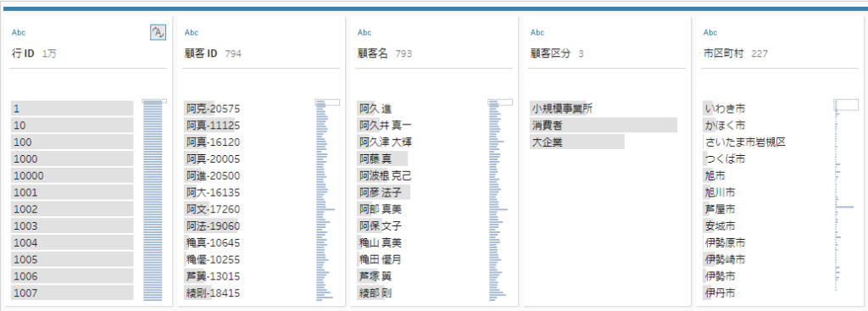Select customer name 阿久井 真一
The image size is (868, 311).
click(x=386, y=125)
